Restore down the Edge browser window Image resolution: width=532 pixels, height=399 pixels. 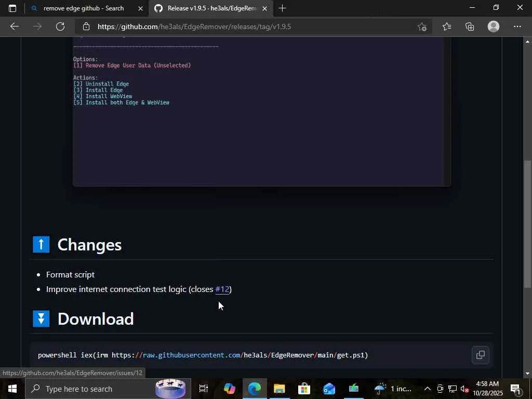pos(496,7)
